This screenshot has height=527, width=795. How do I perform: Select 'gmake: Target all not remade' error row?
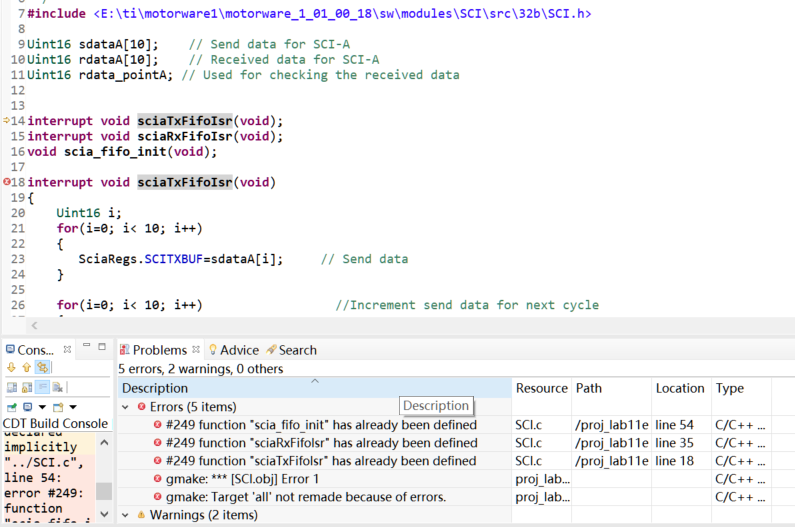pos(306,497)
